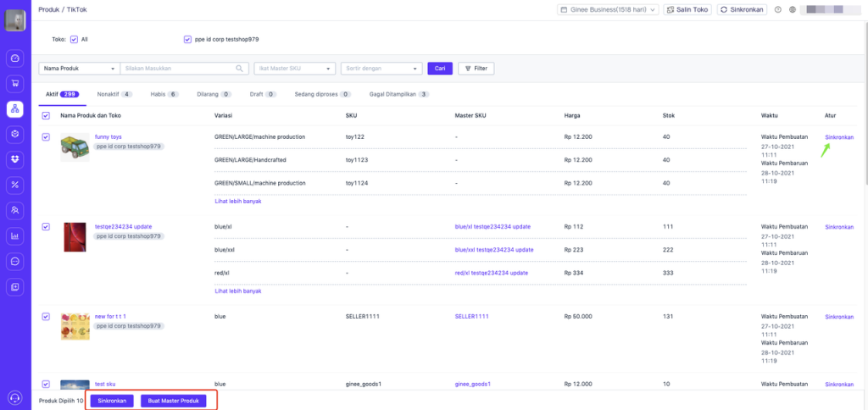Click the headset support icon
The image size is (868, 410).
pyautogui.click(x=15, y=398)
